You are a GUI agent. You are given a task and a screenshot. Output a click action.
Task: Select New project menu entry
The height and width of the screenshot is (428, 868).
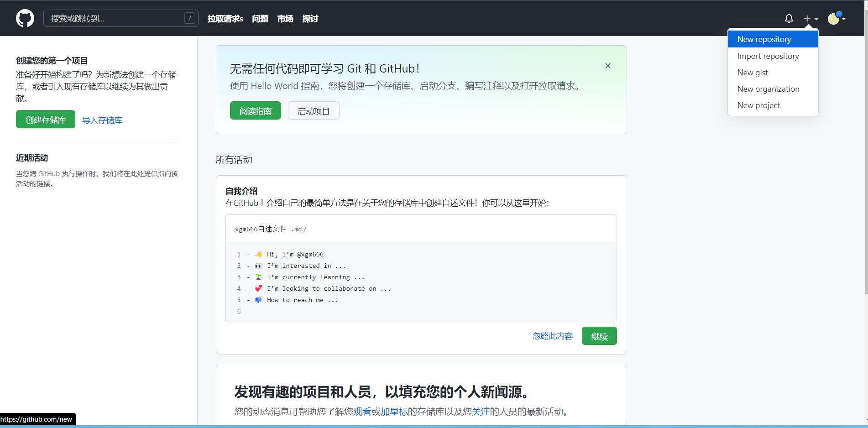click(773, 105)
